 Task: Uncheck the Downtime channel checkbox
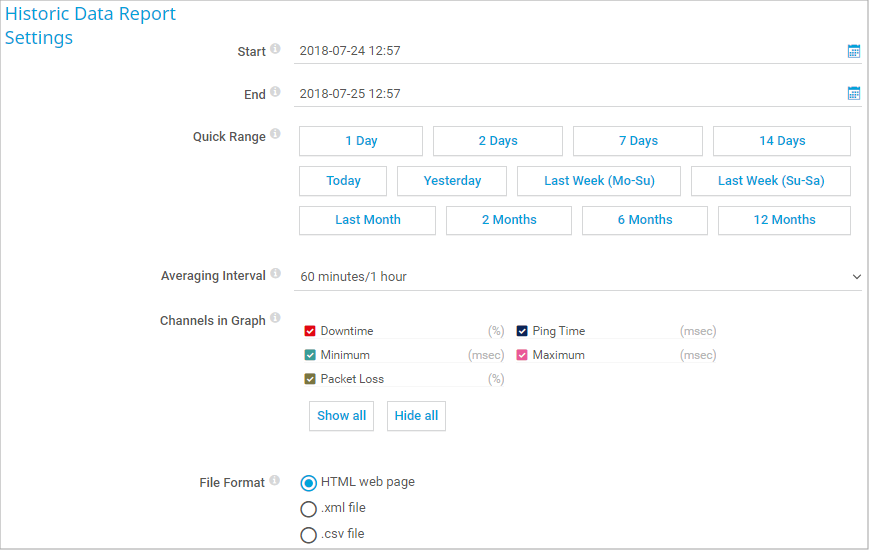point(310,331)
